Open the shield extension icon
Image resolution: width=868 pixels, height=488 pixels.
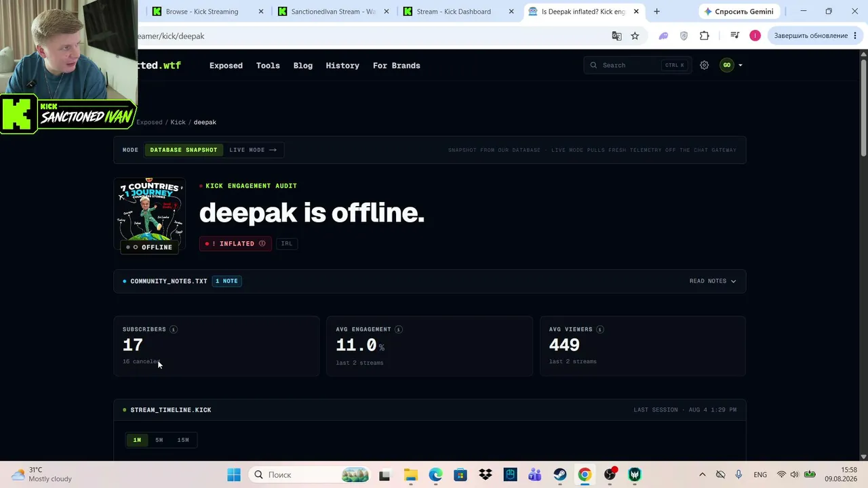pyautogui.click(x=684, y=36)
